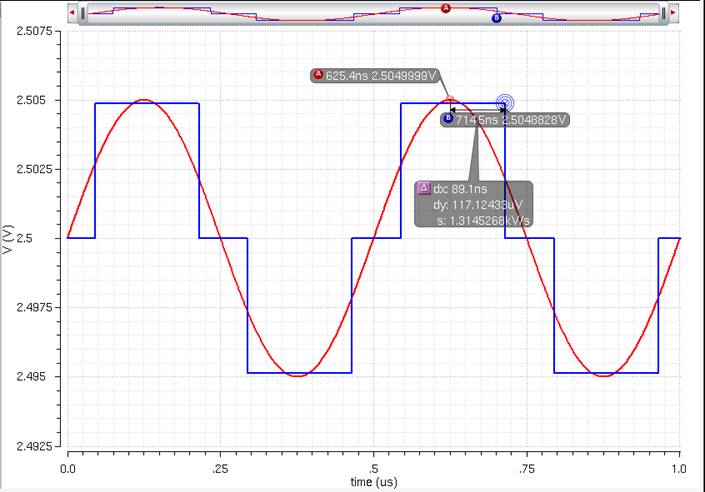Click the 1.0 tick label on time axis
Screen dimensions: 705x492
[680, 468]
